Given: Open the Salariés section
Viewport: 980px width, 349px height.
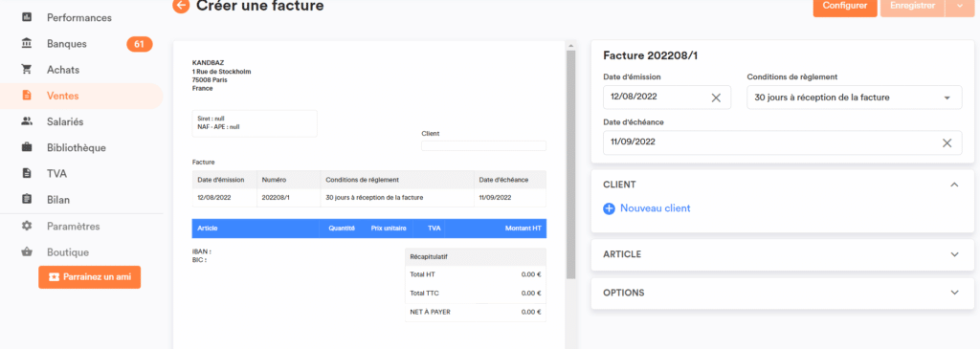Looking at the screenshot, I should [x=65, y=121].
